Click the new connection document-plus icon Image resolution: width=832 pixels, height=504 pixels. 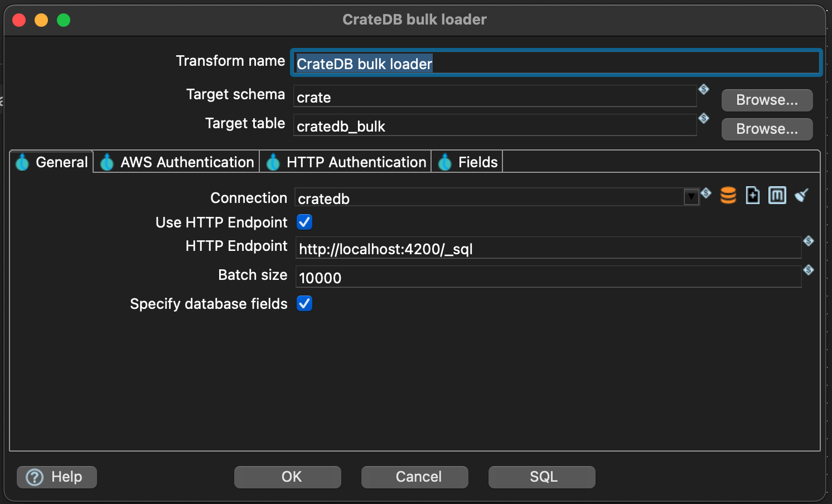753,195
